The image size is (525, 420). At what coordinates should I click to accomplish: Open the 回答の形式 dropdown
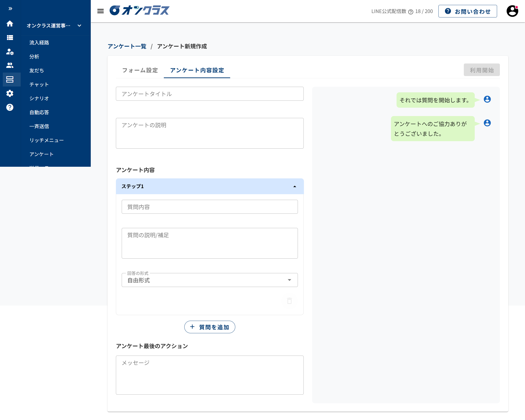point(210,280)
